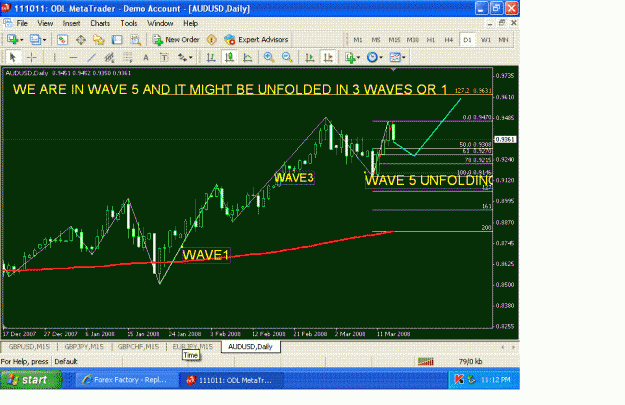Expand the Indicators dropdown arrow

[x=358, y=58]
